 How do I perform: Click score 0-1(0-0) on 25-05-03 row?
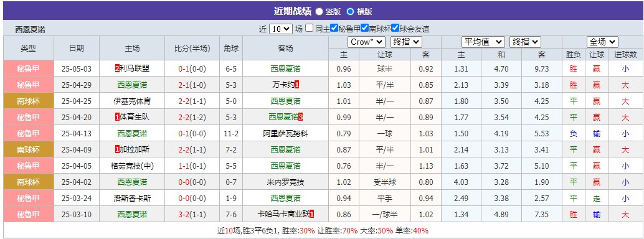click(192, 68)
